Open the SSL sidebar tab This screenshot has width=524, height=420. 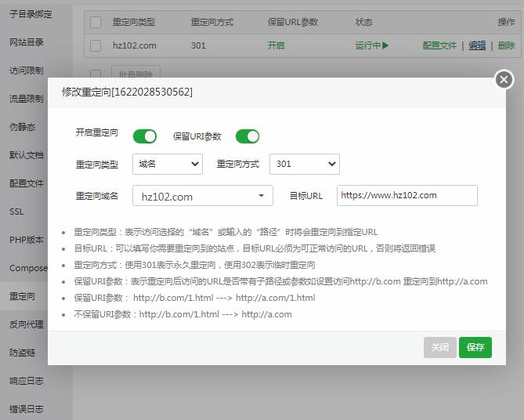16,212
